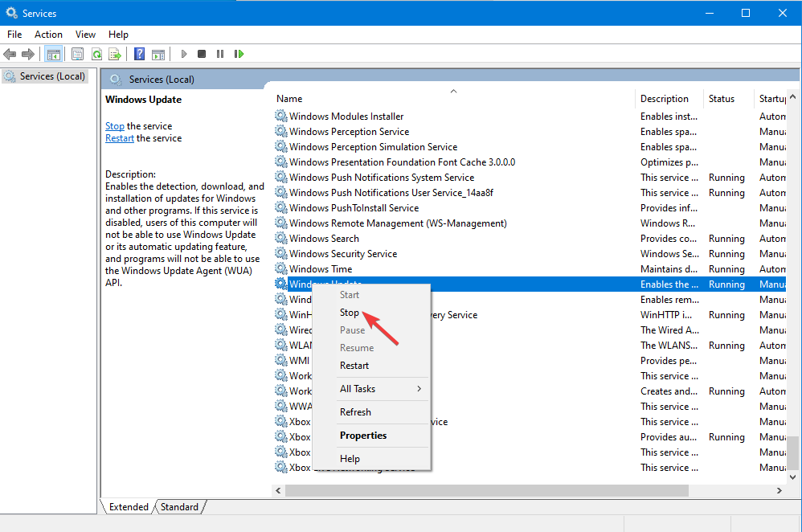Open the Properties toolbar icon
The image size is (802, 532).
point(78,54)
